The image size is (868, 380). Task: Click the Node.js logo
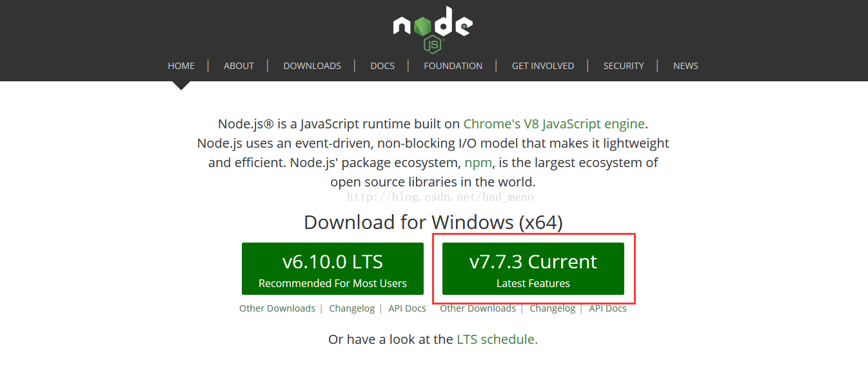(433, 29)
